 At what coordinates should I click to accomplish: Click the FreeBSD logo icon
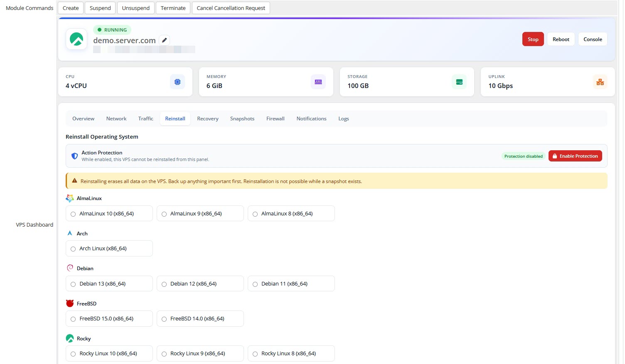(70, 303)
